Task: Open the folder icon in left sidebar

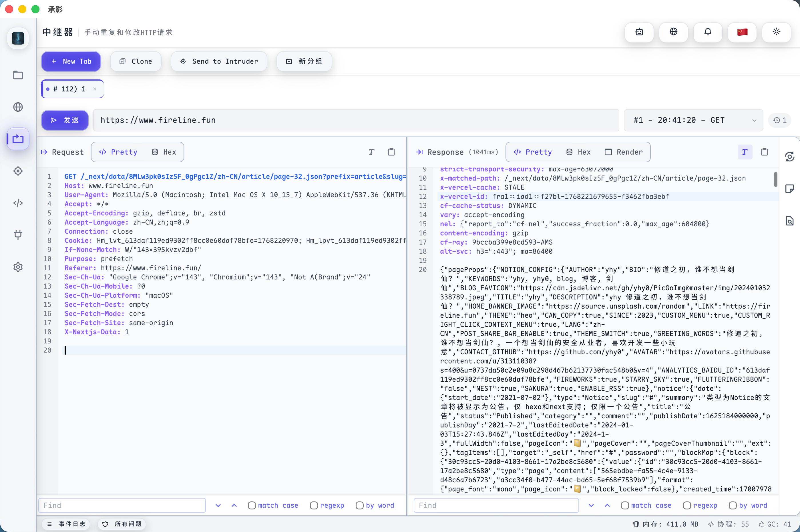Action: (18, 75)
